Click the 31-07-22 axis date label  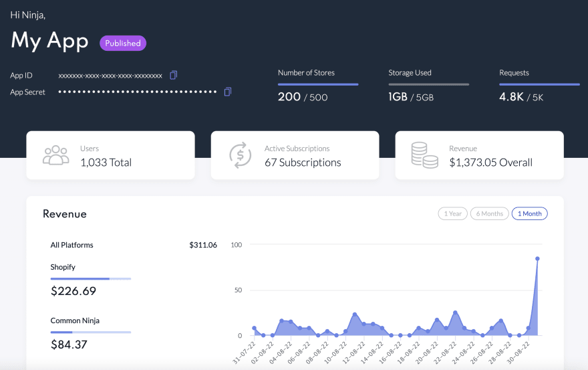244,353
